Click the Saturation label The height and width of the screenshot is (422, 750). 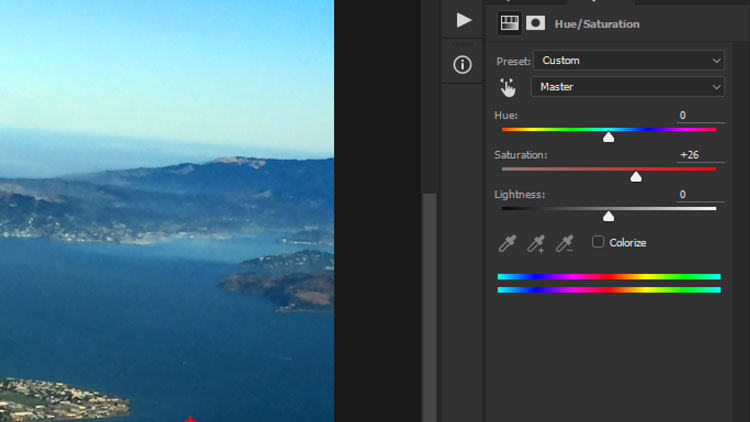[x=520, y=155]
